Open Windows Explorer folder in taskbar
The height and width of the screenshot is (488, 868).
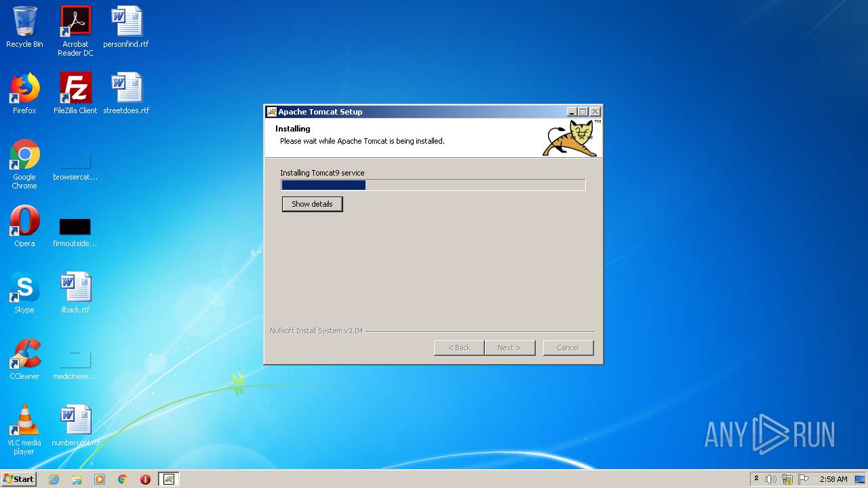(x=77, y=479)
